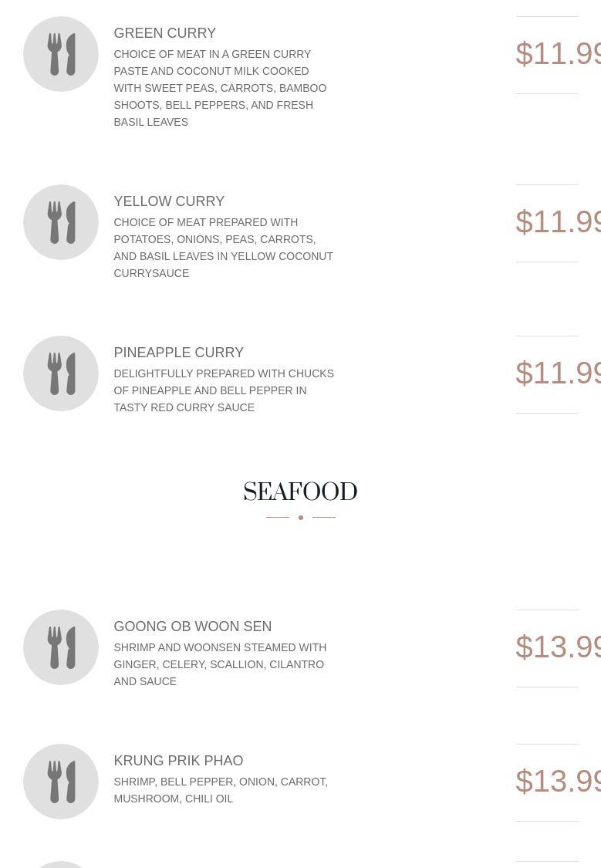Open the Pineapple Curry item title
Viewport: 601px width, 868px height.
click(178, 353)
